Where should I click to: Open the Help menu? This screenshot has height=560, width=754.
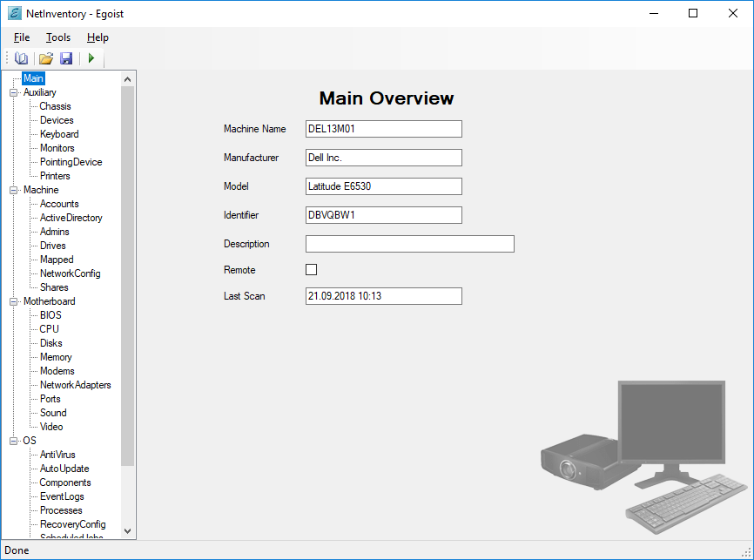[x=98, y=37]
